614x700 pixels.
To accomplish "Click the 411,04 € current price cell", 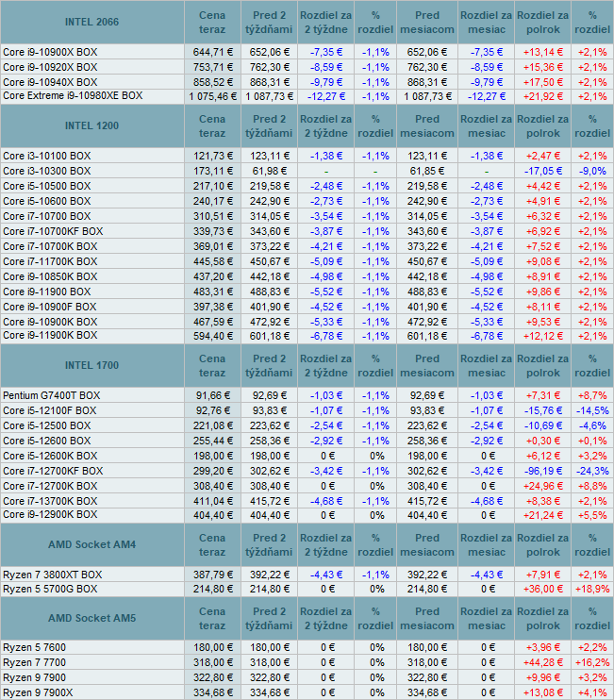I will [213, 501].
